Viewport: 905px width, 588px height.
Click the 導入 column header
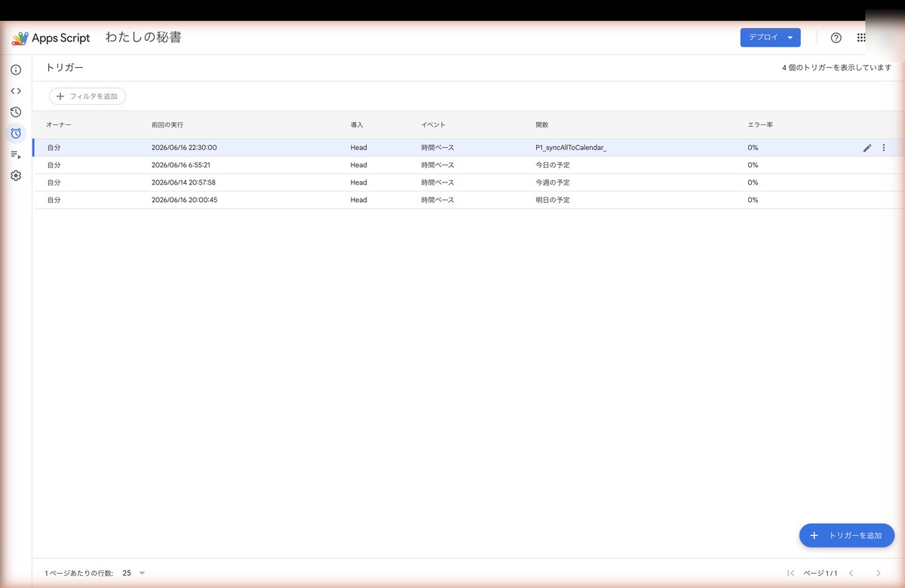(x=357, y=124)
